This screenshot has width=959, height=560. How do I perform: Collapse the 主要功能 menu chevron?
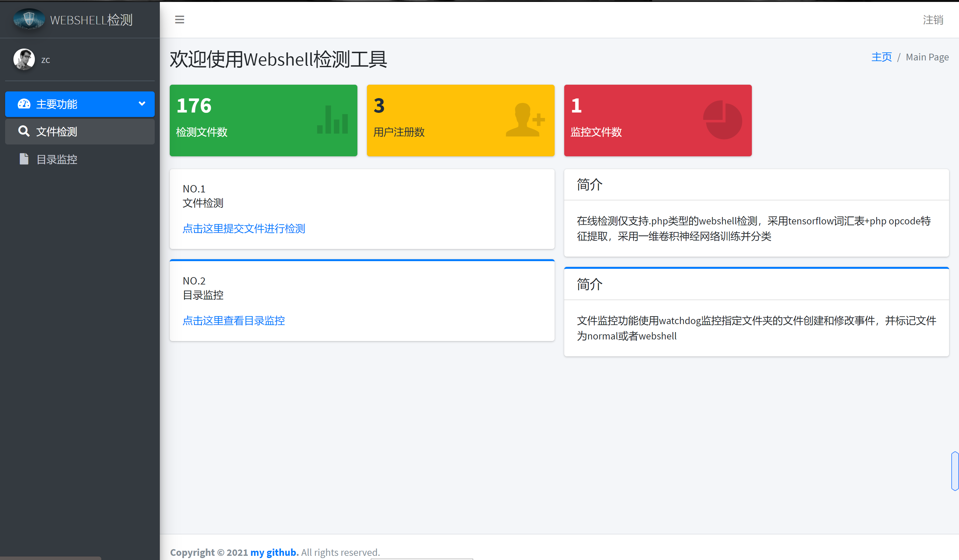pyautogui.click(x=142, y=104)
